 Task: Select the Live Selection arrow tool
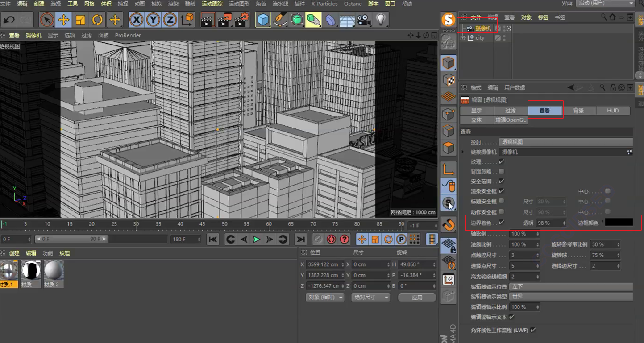(47, 20)
